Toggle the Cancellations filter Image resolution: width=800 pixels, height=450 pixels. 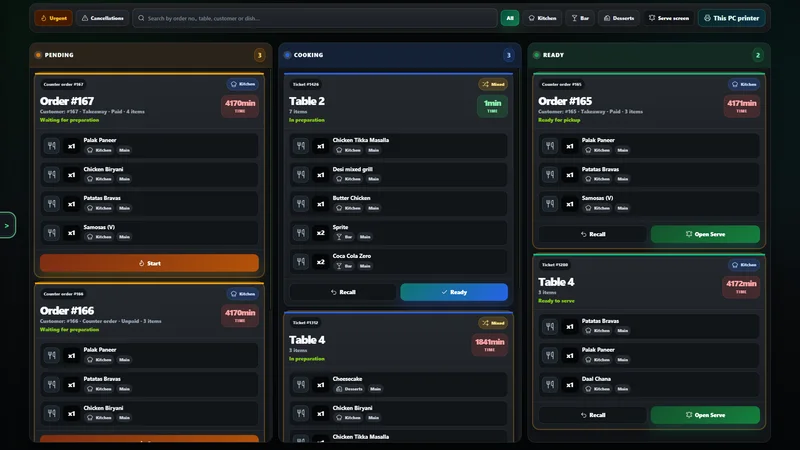[x=103, y=18]
